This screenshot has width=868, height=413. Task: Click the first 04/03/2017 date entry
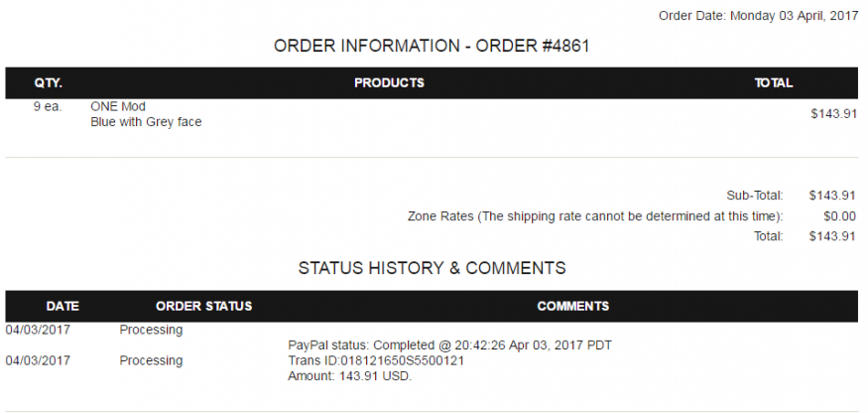38,329
